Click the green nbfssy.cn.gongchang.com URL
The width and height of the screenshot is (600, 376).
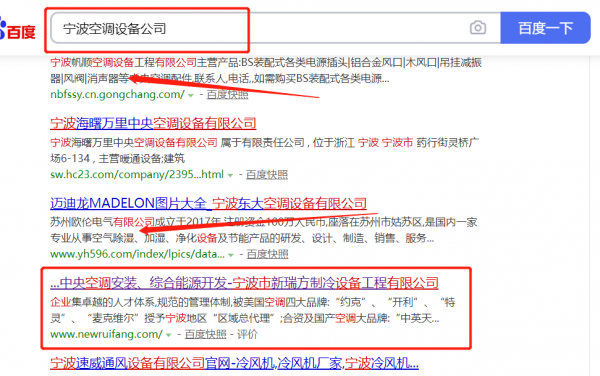pos(117,94)
